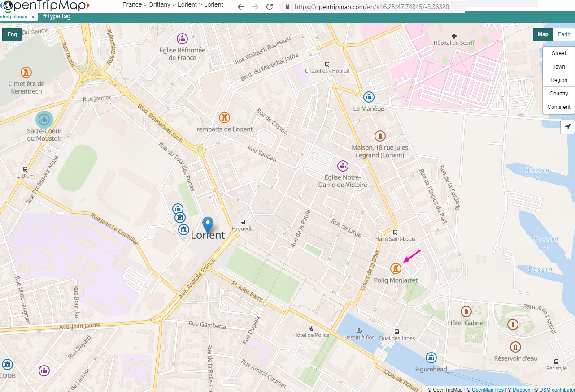Open the highlighted Sacré-Coeur du Moustoir marker

coord(44,120)
